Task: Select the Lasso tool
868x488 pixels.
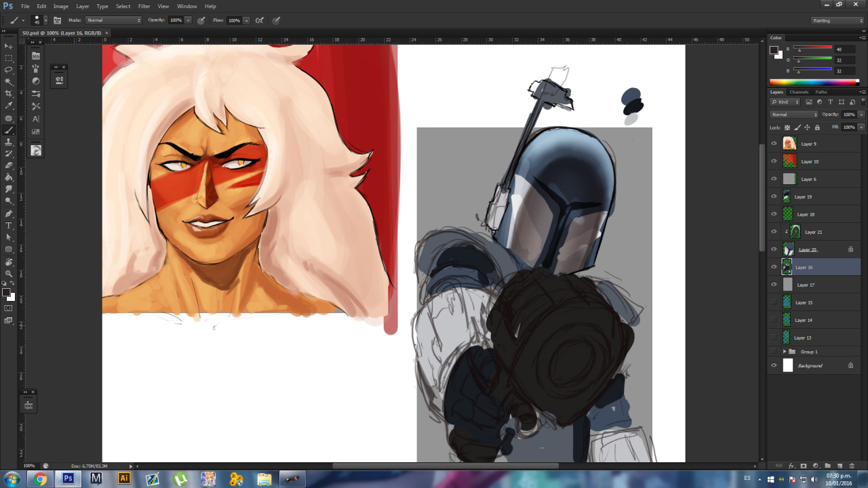Action: 9,70
